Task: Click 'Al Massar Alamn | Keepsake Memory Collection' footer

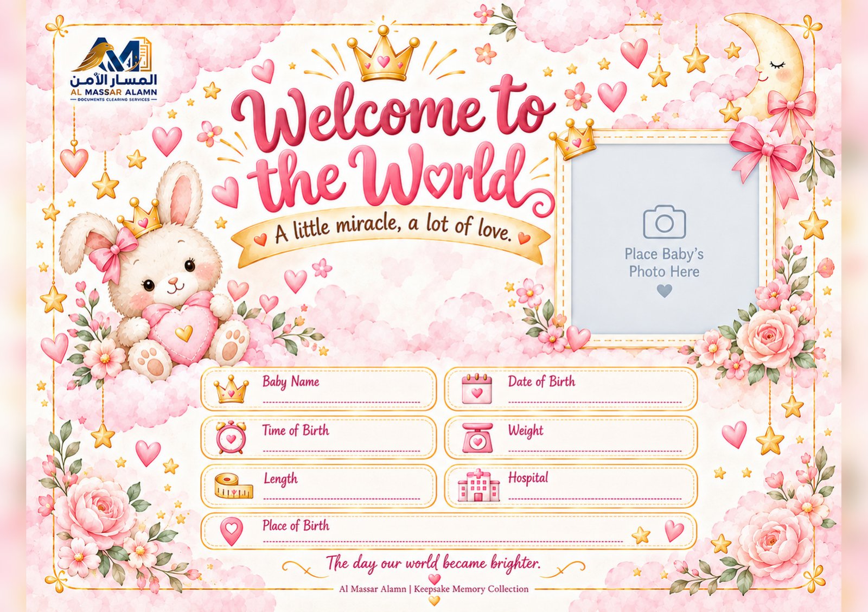Action: coord(433,589)
